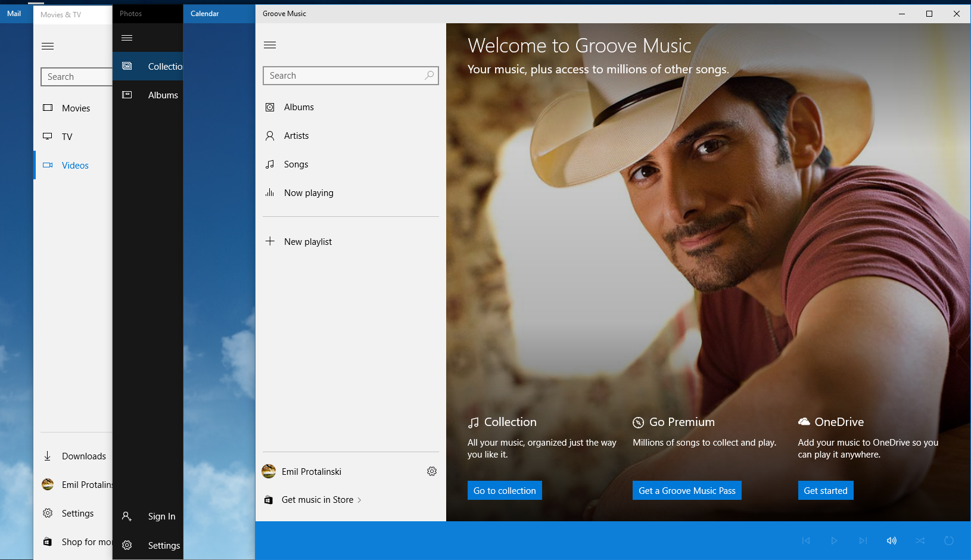Open Groove Music settings gear

(x=432, y=471)
